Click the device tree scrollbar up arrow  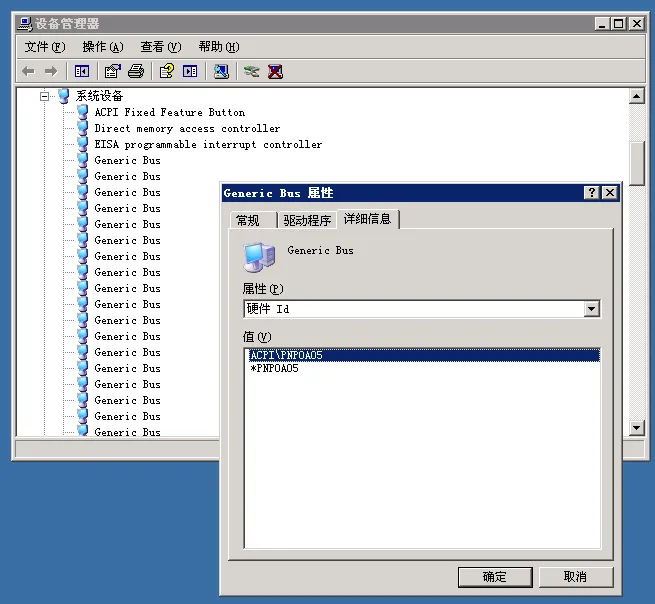pos(636,96)
